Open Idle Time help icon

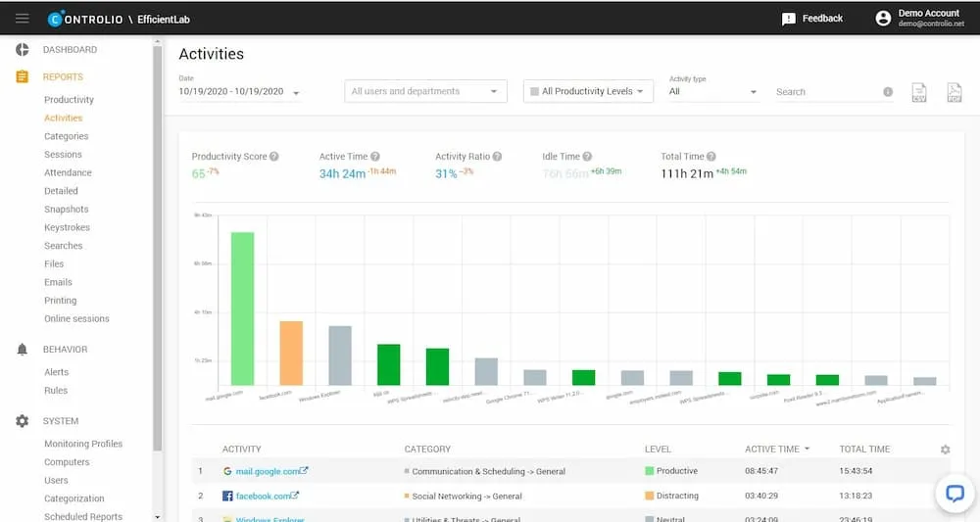coord(587,156)
